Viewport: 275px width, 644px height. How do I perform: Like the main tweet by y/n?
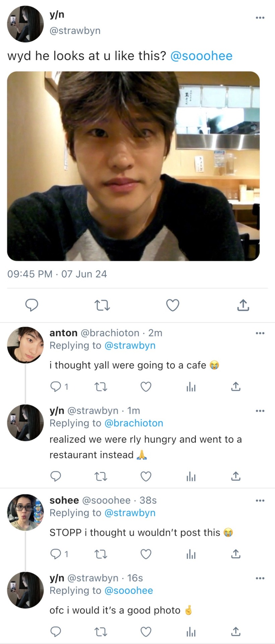coord(173,305)
